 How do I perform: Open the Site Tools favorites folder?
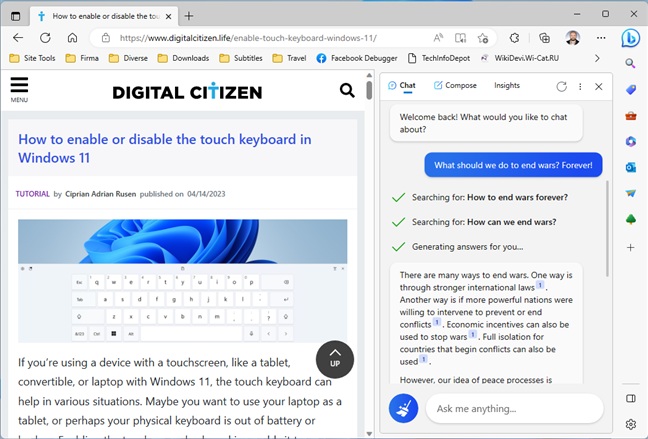pyautogui.click(x=32, y=58)
